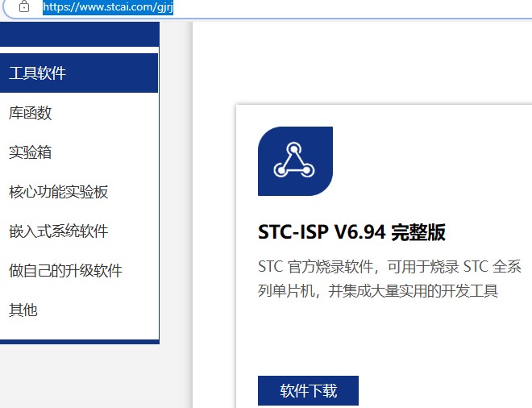Select the URL https://www.stcai.com/gjrj

pyautogui.click(x=108, y=7)
